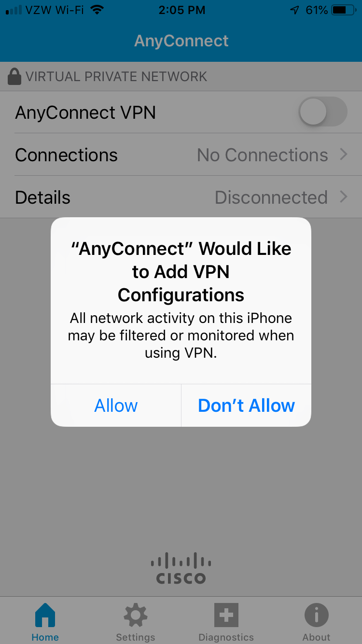Switch to the Settings tab label

(136, 637)
